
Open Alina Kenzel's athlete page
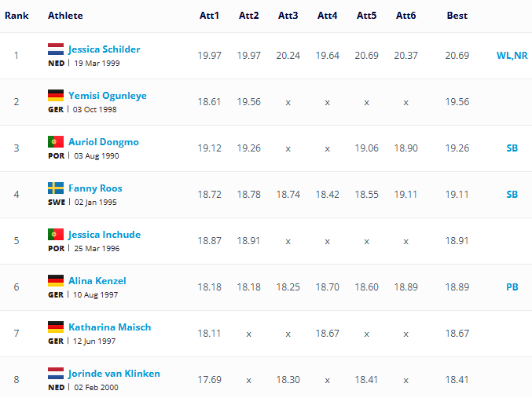click(97, 281)
